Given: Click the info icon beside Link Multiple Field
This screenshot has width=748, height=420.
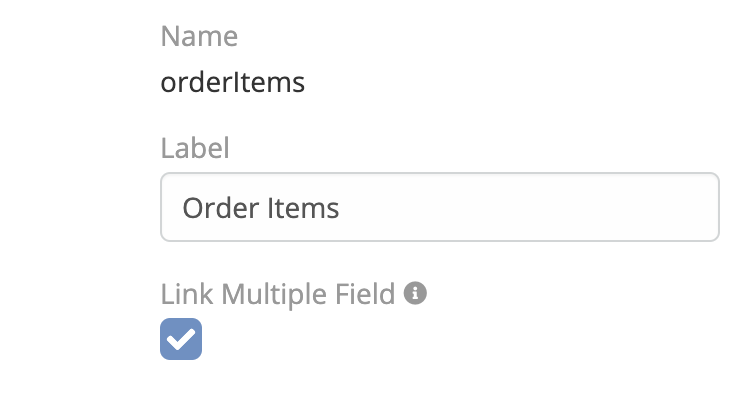Looking at the screenshot, I should [416, 294].
